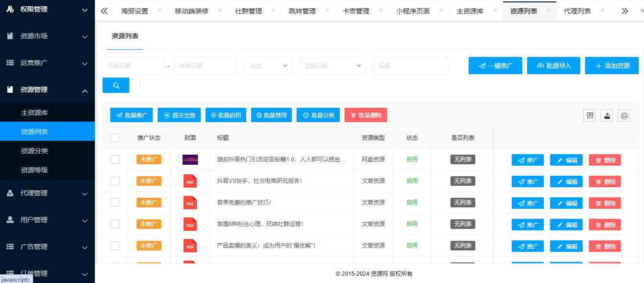Open the 选择分类 dropdown
This screenshot has width=644, height=283.
coord(333,66)
